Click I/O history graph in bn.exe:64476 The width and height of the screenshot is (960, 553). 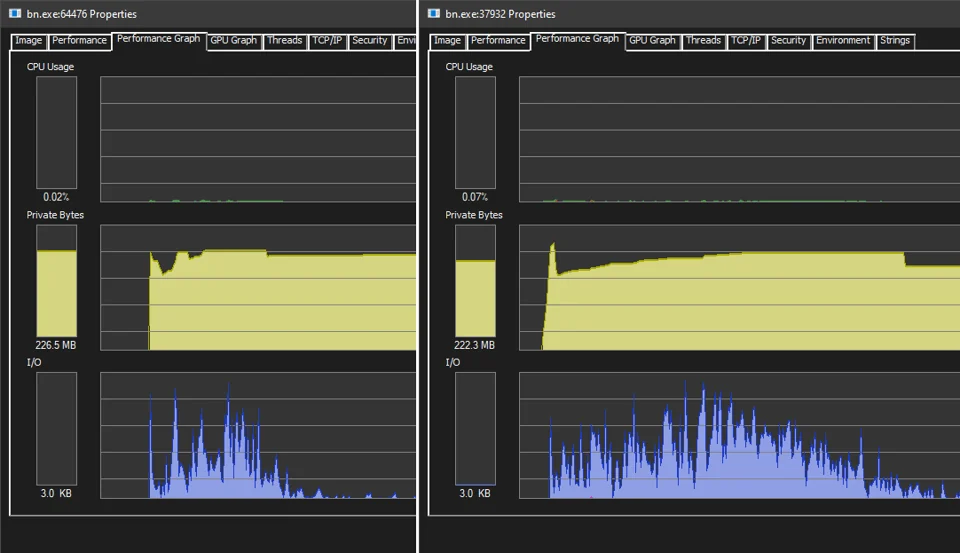[x=258, y=435]
